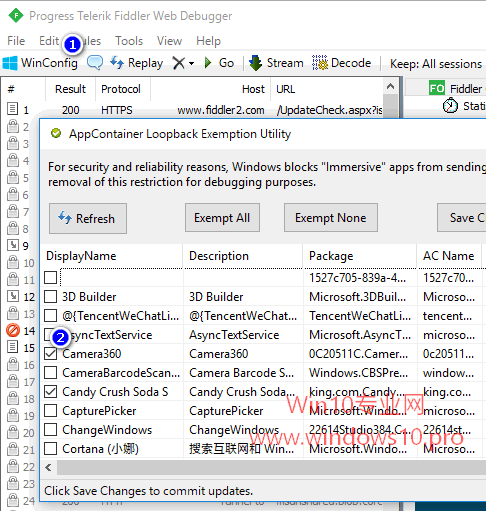Expand the Remove dropdown arrow
Screen dimensions: 486x511
click(x=191, y=63)
